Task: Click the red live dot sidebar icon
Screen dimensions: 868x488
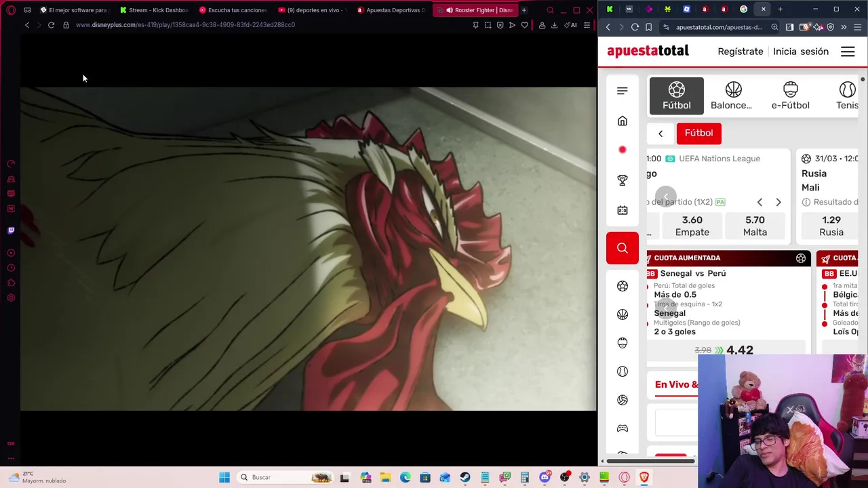Action: (623, 150)
